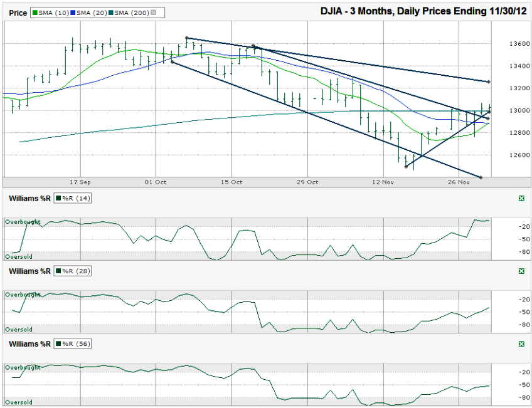Click the -20 label in %R (28) panel

[525, 300]
